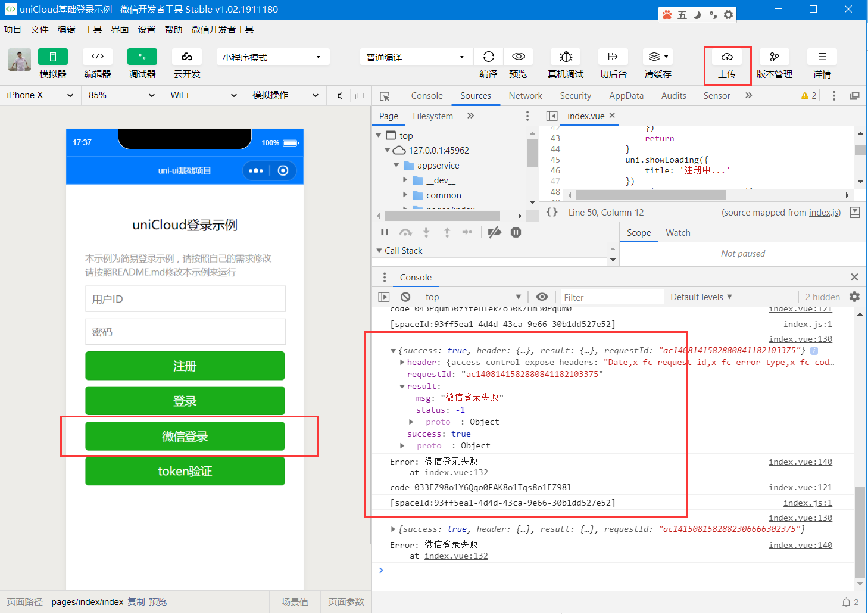This screenshot has height=614, width=868.
Task: Open compile mode dropdown
Action: [416, 57]
